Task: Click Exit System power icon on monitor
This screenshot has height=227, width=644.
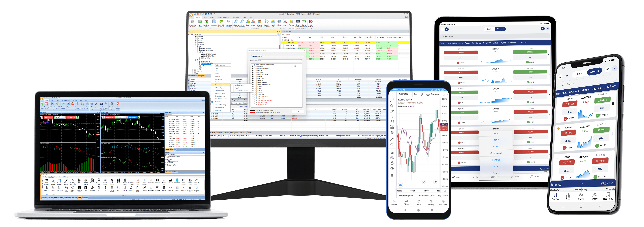Action: (311, 21)
